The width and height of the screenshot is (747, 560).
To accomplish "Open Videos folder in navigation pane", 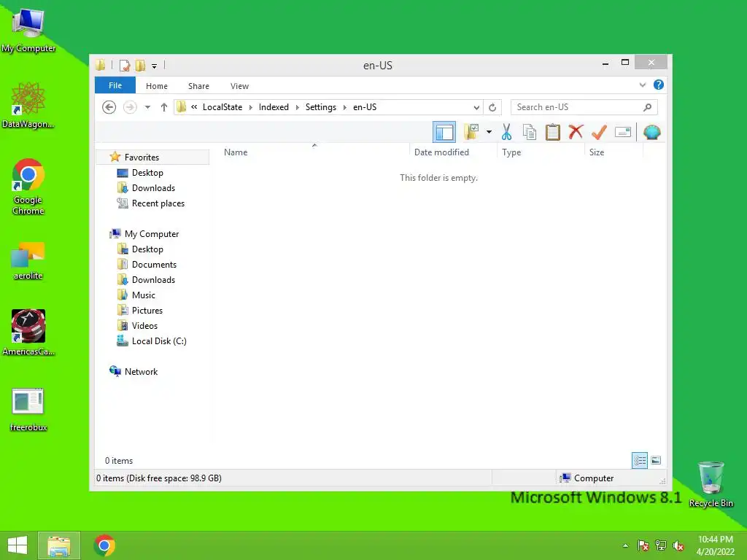I will coord(144,326).
